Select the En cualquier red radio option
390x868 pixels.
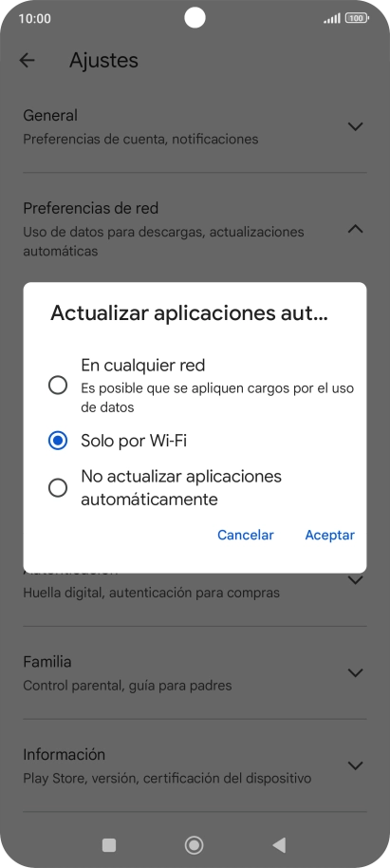[x=58, y=385]
